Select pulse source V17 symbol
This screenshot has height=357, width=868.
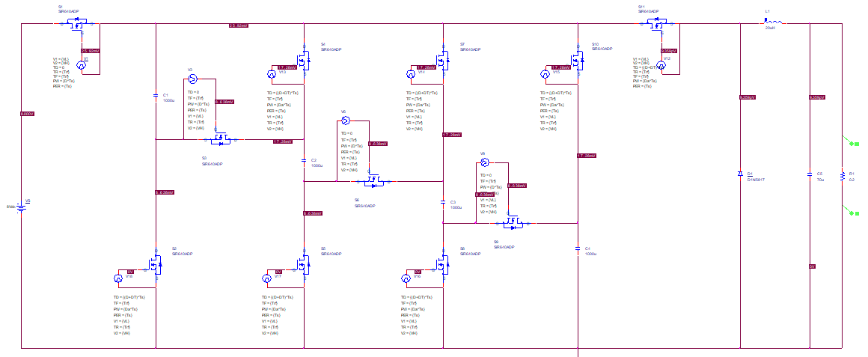click(x=266, y=278)
